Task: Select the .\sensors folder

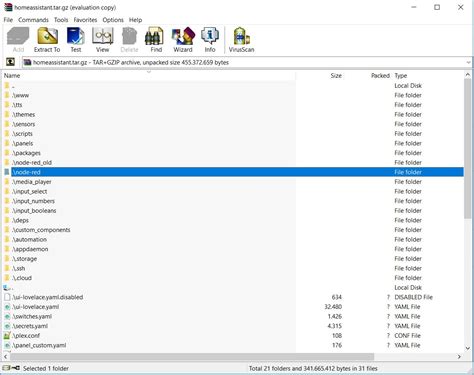Action: (23, 124)
